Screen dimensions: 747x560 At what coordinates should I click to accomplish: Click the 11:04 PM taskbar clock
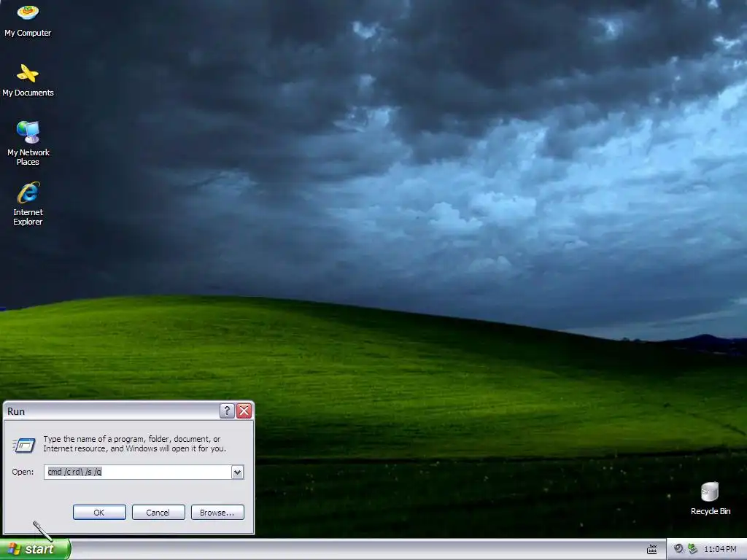[x=720, y=549]
